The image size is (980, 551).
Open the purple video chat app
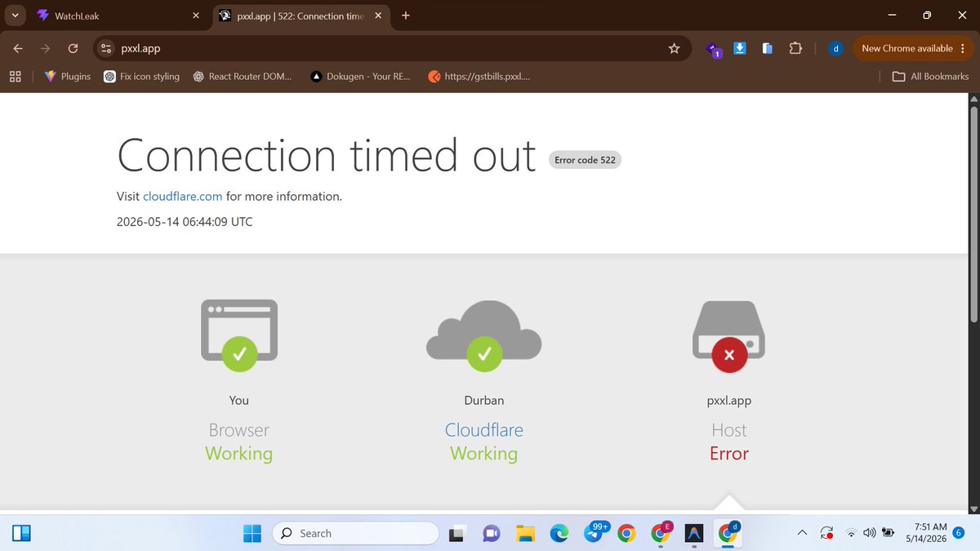(x=491, y=533)
